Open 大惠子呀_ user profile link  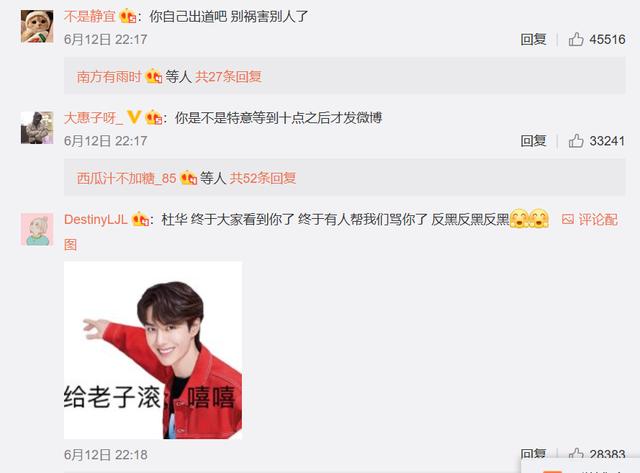point(93,118)
